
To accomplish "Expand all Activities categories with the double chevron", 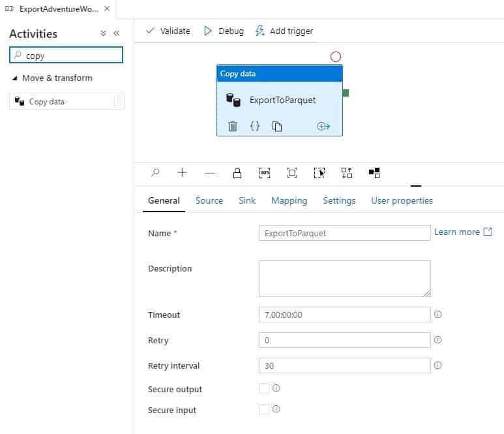I will [103, 33].
